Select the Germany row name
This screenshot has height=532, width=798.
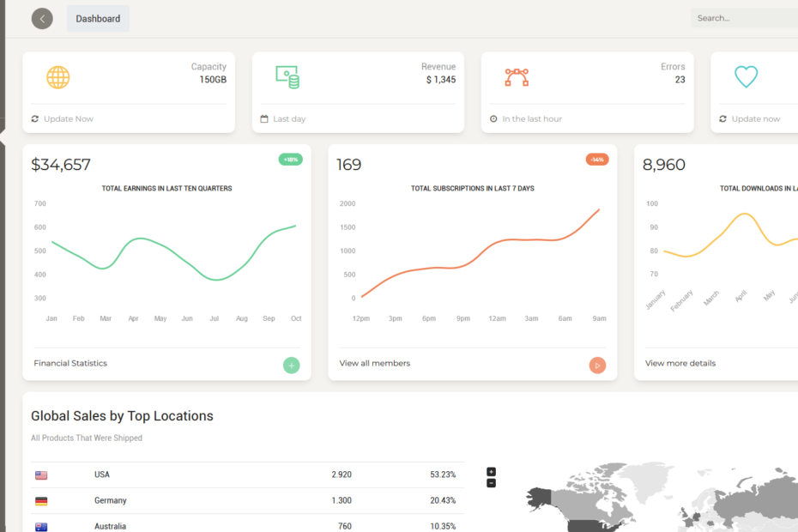click(111, 500)
